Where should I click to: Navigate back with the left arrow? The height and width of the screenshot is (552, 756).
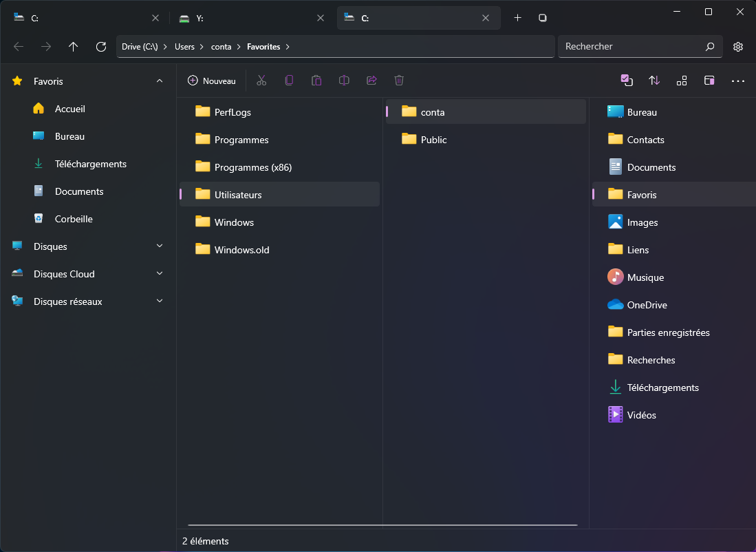19,47
